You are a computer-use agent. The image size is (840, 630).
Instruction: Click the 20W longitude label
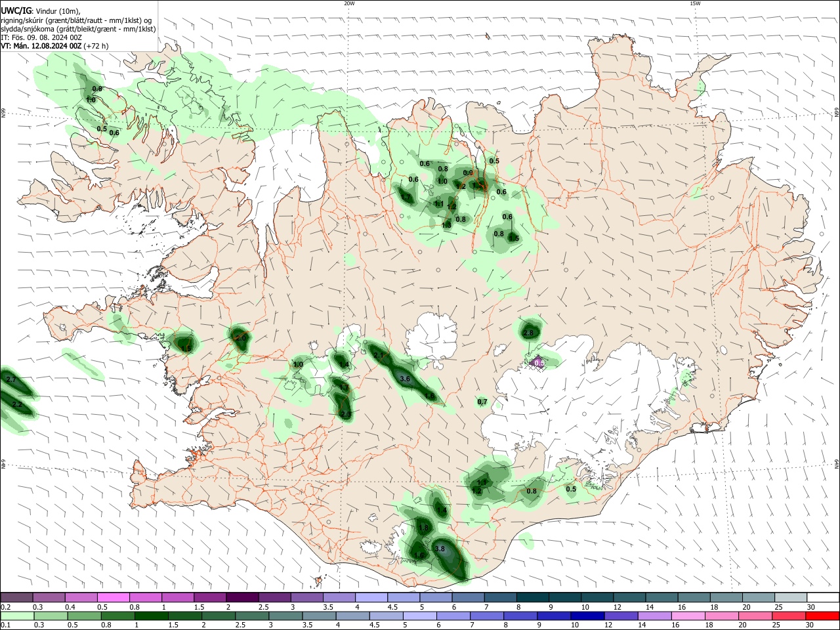pyautogui.click(x=349, y=3)
